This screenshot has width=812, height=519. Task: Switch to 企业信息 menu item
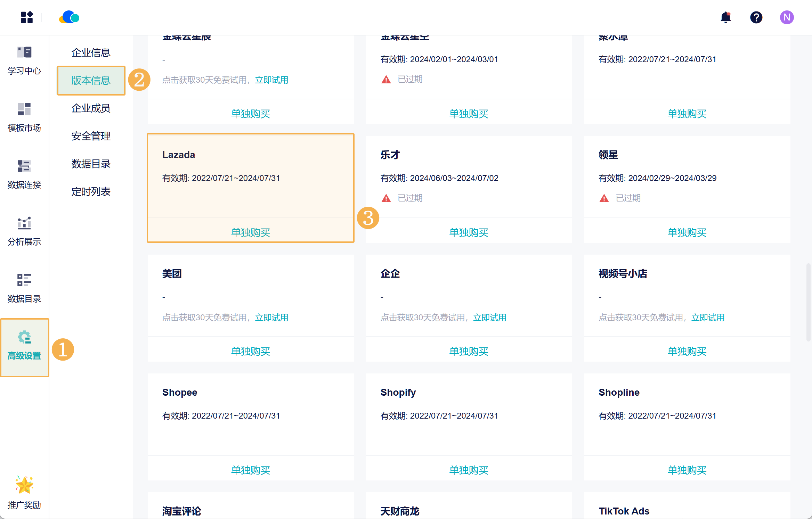91,52
